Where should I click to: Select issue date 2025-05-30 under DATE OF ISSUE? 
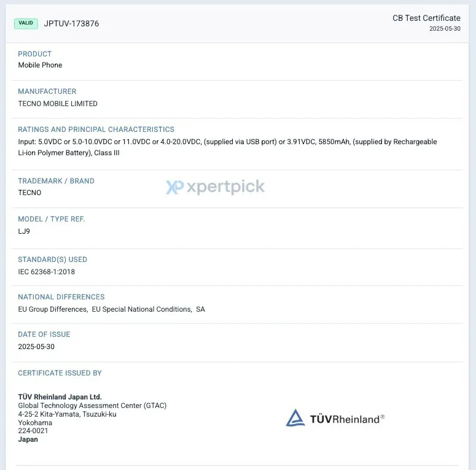[36, 347]
